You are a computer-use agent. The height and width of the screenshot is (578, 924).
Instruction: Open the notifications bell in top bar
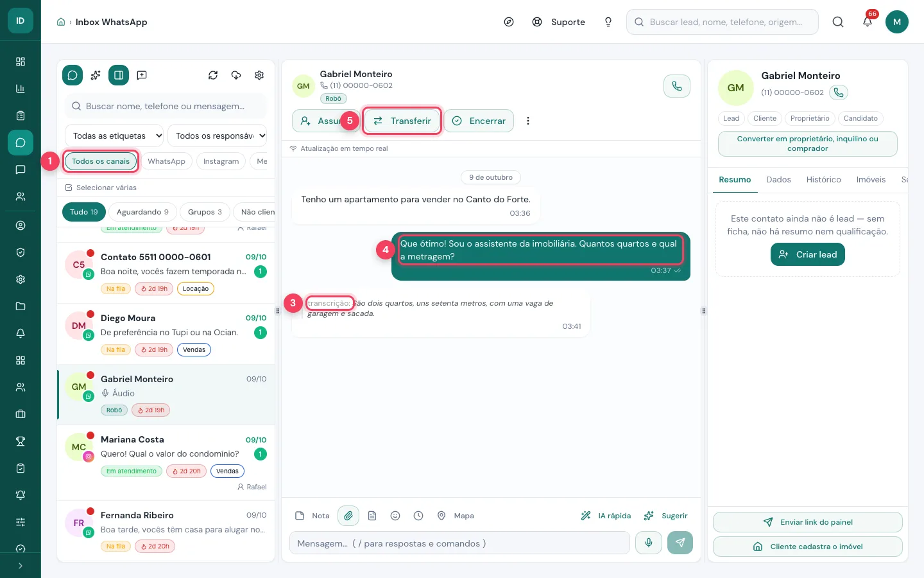click(868, 22)
